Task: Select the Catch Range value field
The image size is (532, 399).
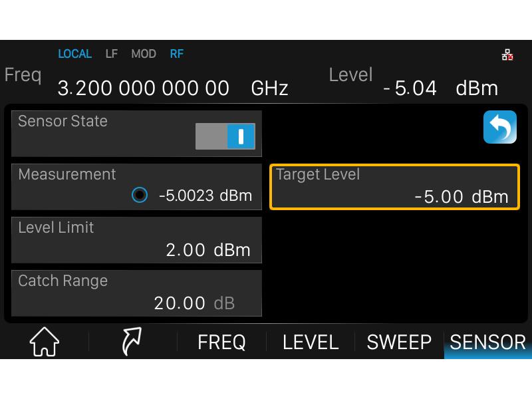Action: coord(136,293)
